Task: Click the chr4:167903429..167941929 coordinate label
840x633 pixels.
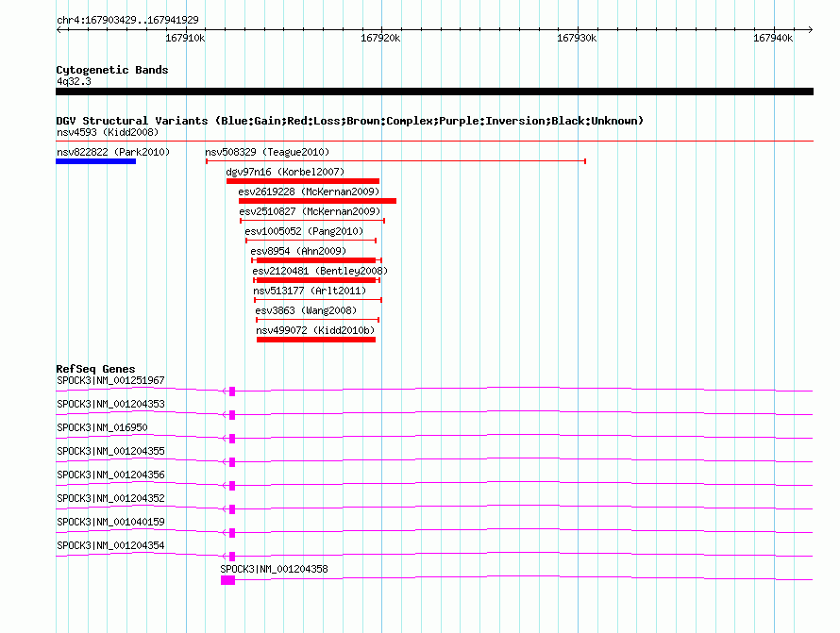Action: (x=127, y=20)
